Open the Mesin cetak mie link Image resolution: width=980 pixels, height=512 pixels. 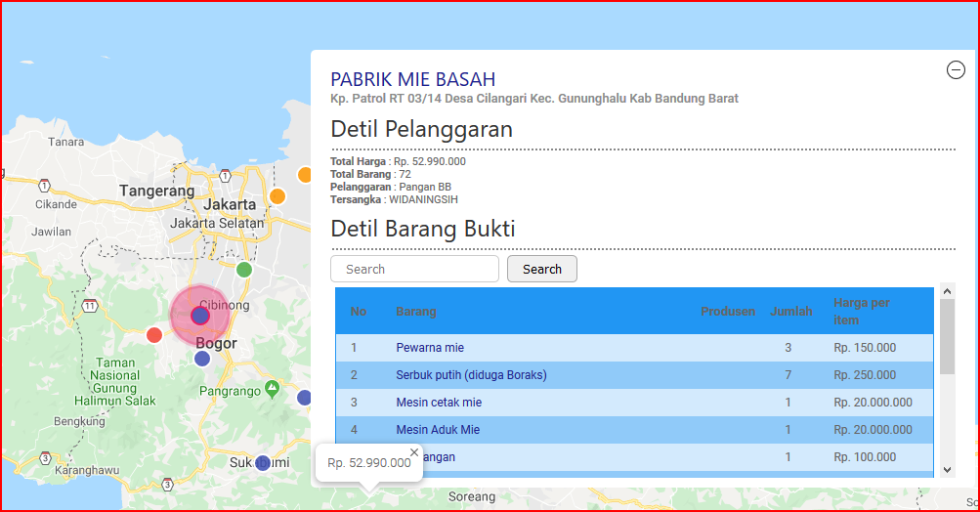439,403
